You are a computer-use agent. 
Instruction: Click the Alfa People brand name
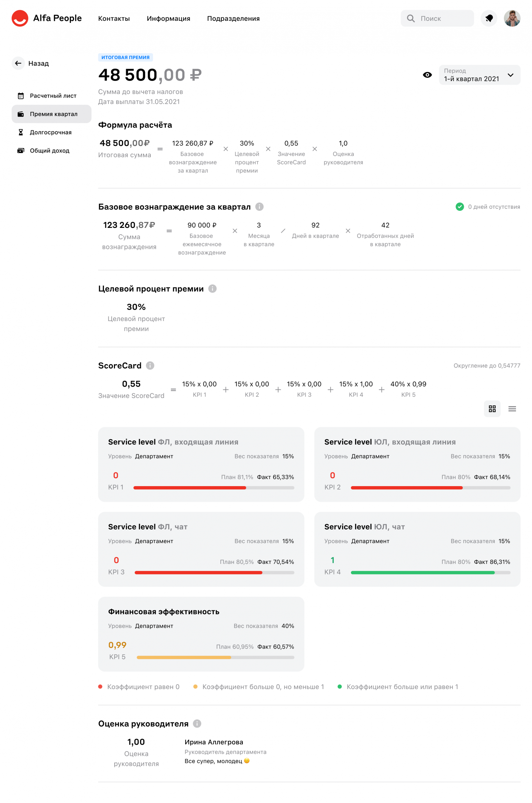click(x=57, y=18)
